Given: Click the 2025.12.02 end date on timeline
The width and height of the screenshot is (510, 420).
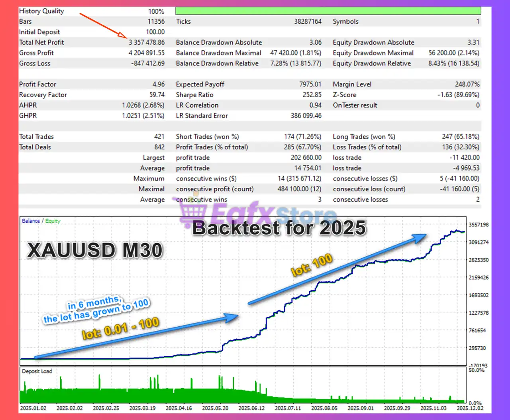Looking at the screenshot, I should pos(470,408).
